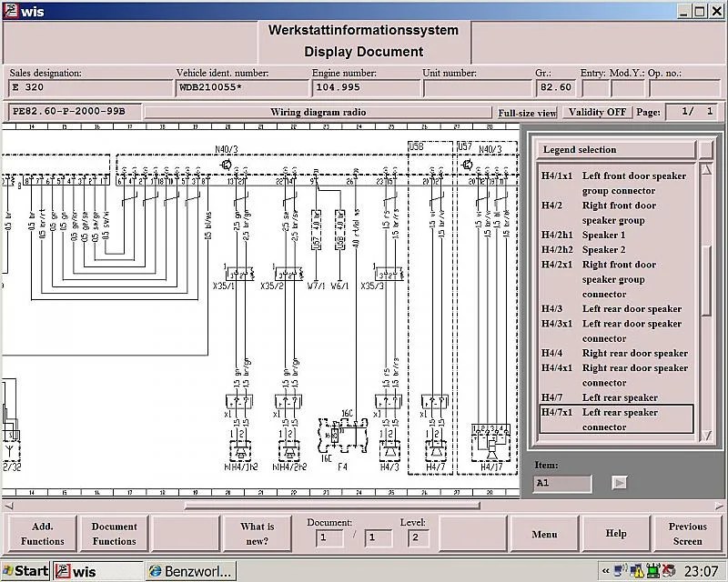
Task: Select legend entry H4/3 Left rear door speaker
Action: click(617, 308)
